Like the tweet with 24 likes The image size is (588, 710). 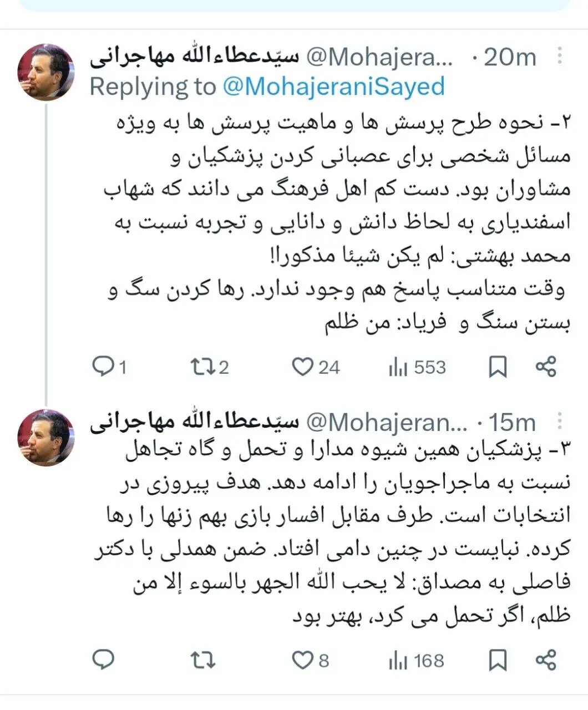[x=302, y=366]
